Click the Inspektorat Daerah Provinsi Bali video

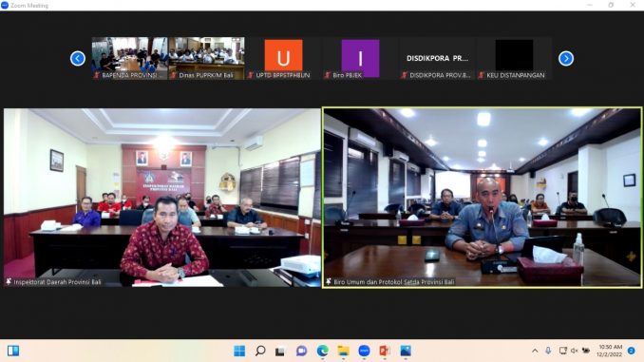(x=162, y=198)
